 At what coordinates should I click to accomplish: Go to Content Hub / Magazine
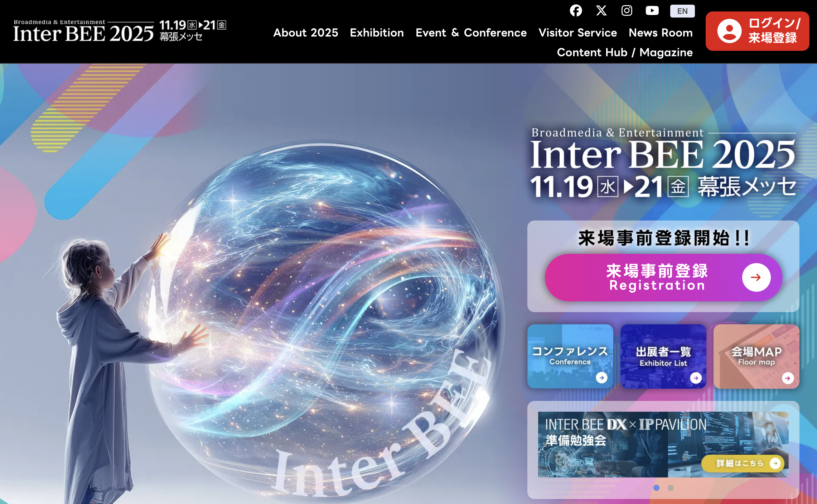click(625, 52)
